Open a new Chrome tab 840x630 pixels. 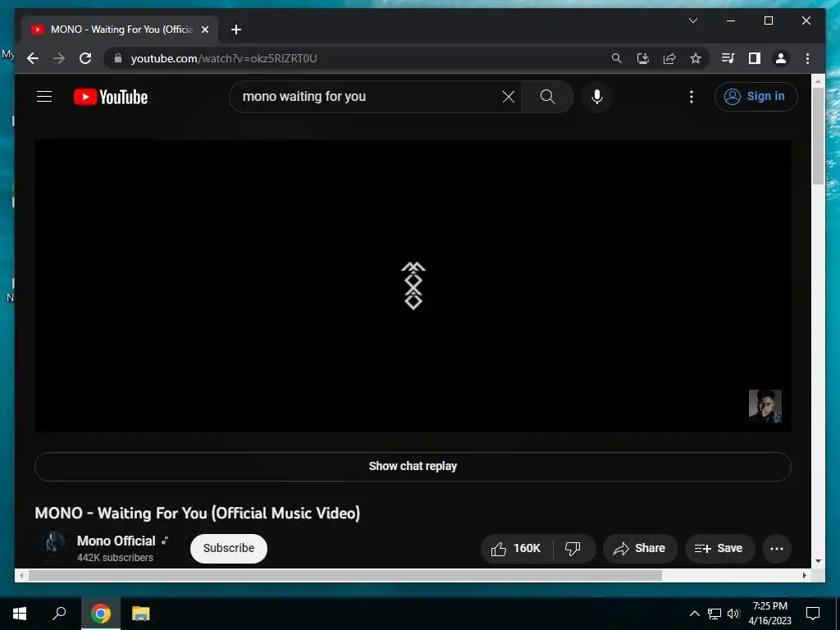pos(236,30)
